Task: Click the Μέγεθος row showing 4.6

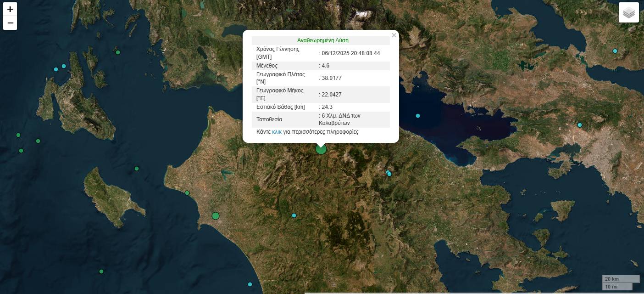Action: pyautogui.click(x=321, y=66)
